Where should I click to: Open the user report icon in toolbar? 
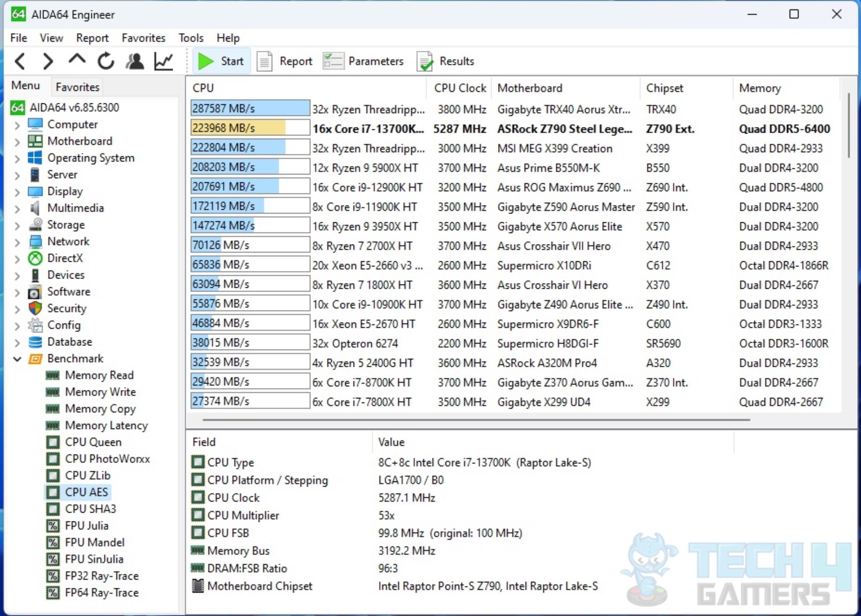tap(135, 61)
